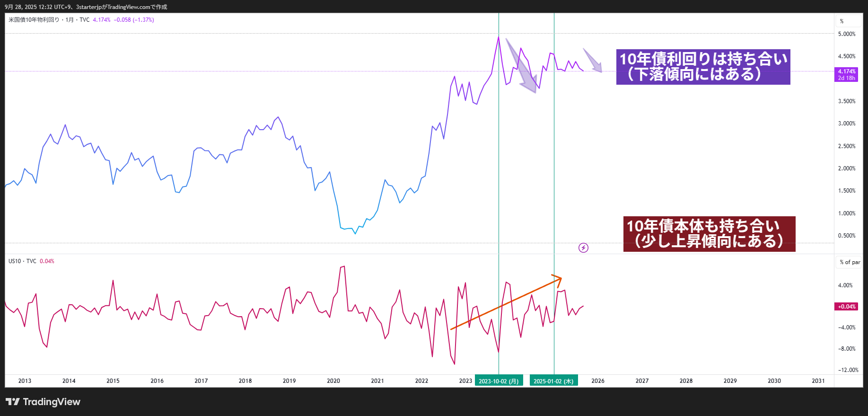868x416 pixels.
Task: Click the 2025-01-02 (木) date marker
Action: [553, 381]
